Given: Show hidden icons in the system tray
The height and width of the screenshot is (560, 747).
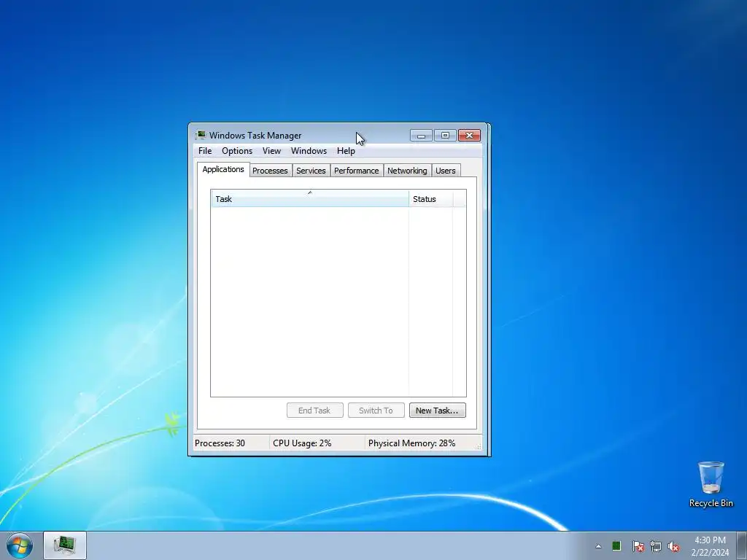Looking at the screenshot, I should (x=598, y=546).
